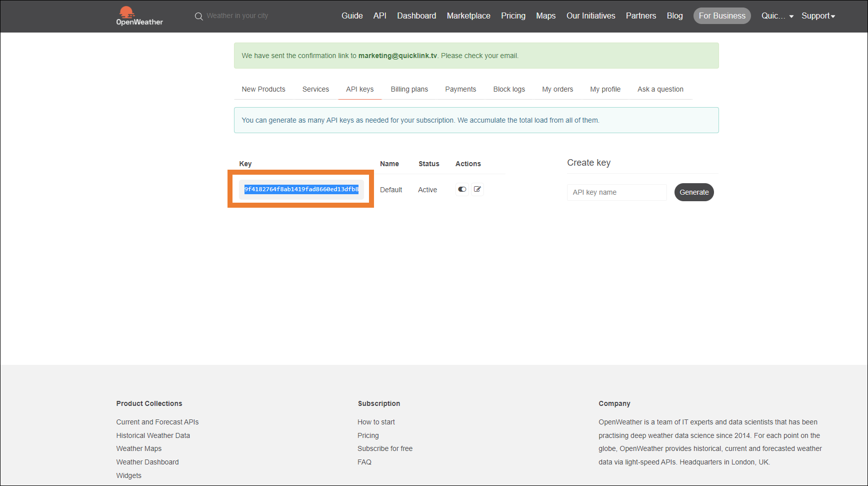This screenshot has width=868, height=486.
Task: Toggle the Default API key active switch
Action: [462, 189]
